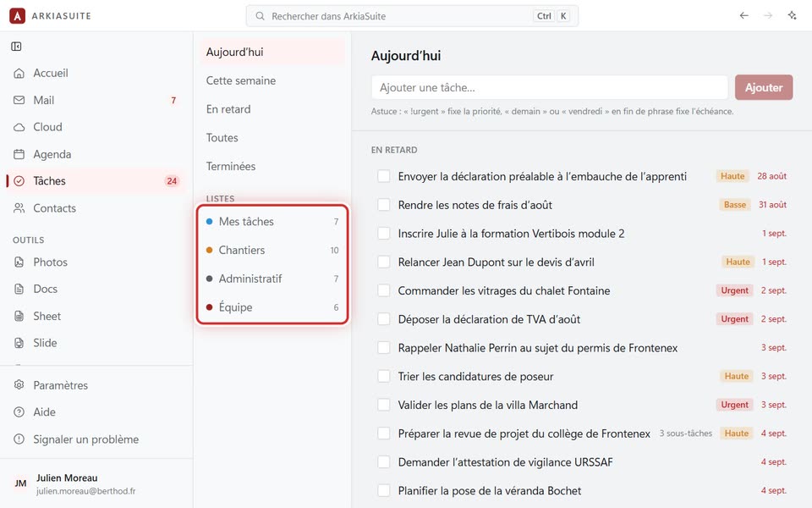Open the Contacts people icon

(19, 208)
